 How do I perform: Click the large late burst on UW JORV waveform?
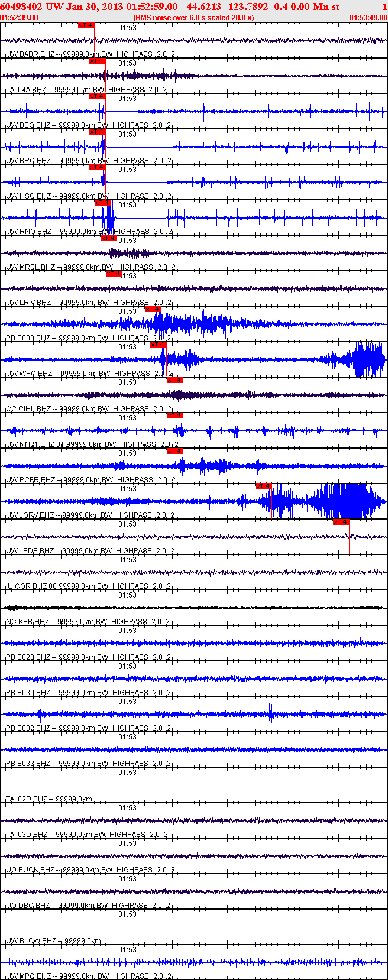(x=346, y=501)
